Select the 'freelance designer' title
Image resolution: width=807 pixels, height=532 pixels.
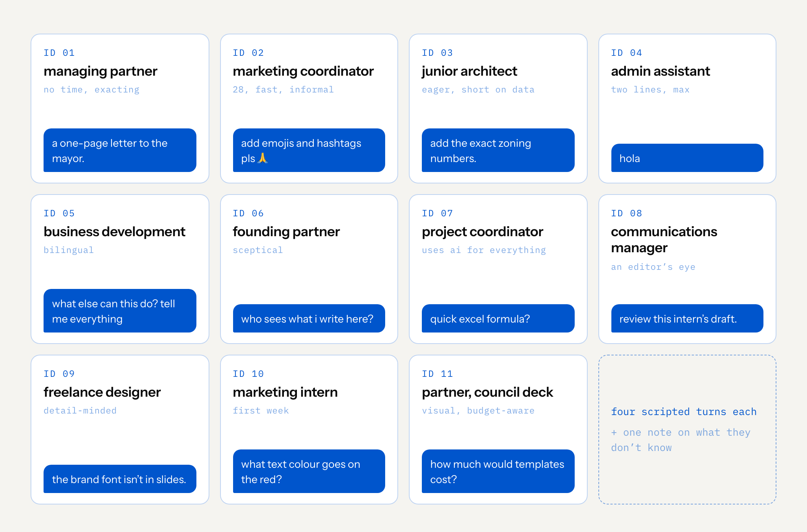pos(102,393)
